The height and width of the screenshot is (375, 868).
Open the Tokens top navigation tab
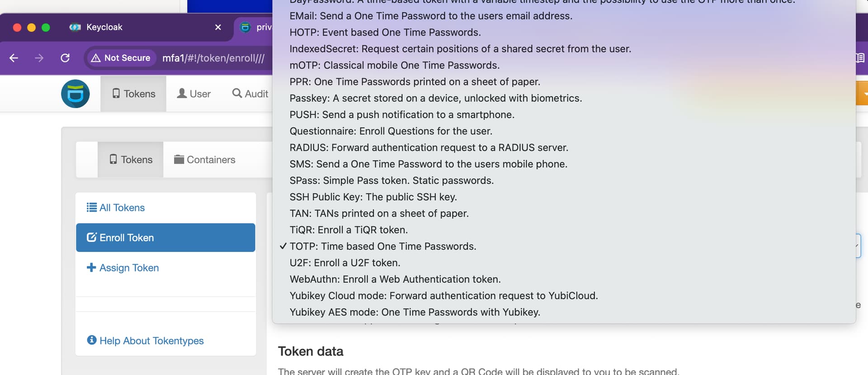pos(133,94)
